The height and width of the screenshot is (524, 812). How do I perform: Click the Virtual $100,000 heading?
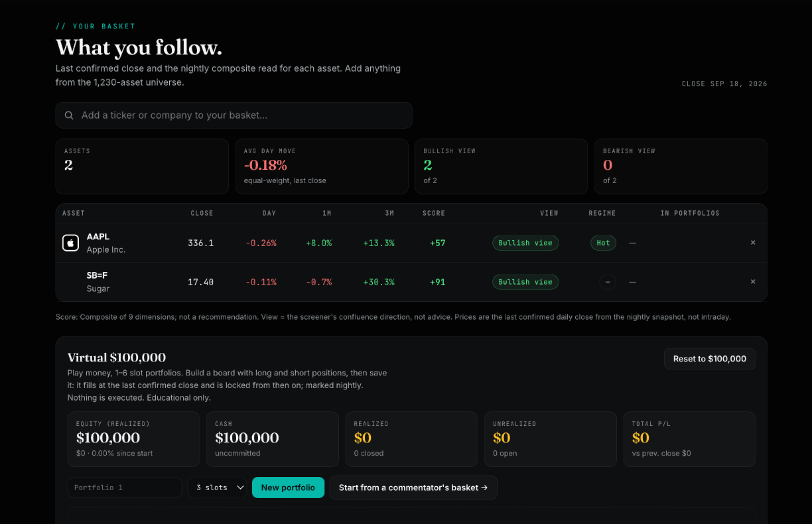[x=117, y=358]
